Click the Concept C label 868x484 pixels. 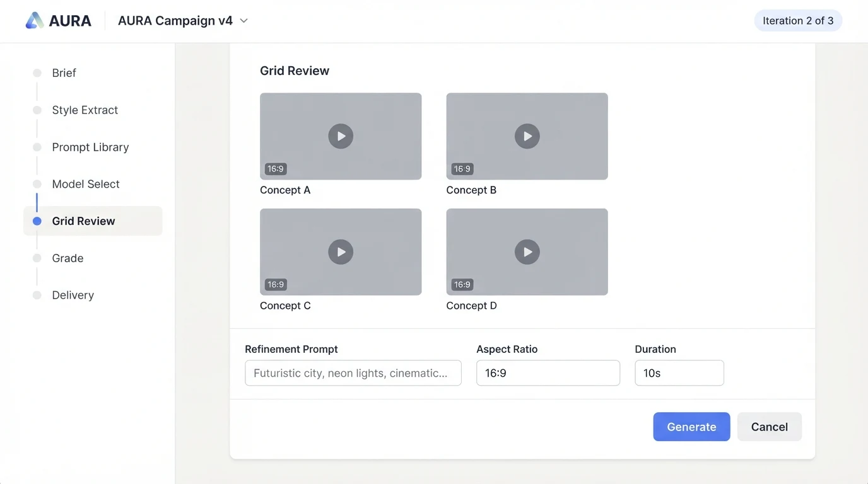coord(285,306)
